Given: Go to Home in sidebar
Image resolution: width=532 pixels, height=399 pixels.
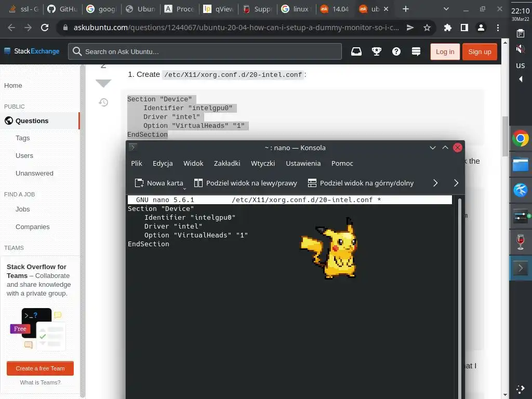Looking at the screenshot, I should pyautogui.click(x=13, y=86).
